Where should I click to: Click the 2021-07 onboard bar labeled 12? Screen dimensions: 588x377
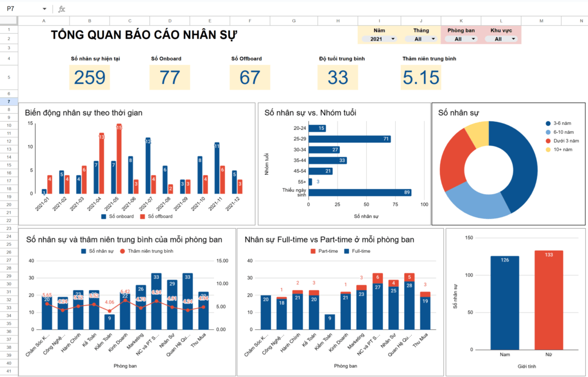coord(148,166)
